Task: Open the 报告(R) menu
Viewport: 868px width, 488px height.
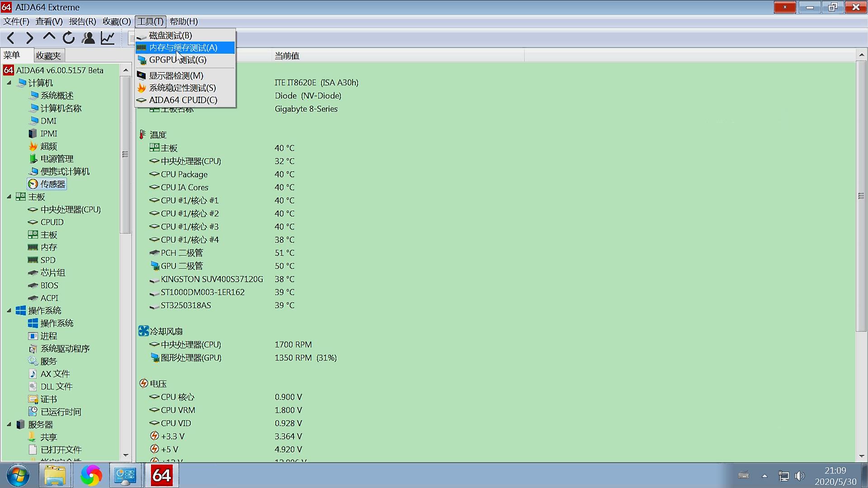Action: pyautogui.click(x=82, y=21)
